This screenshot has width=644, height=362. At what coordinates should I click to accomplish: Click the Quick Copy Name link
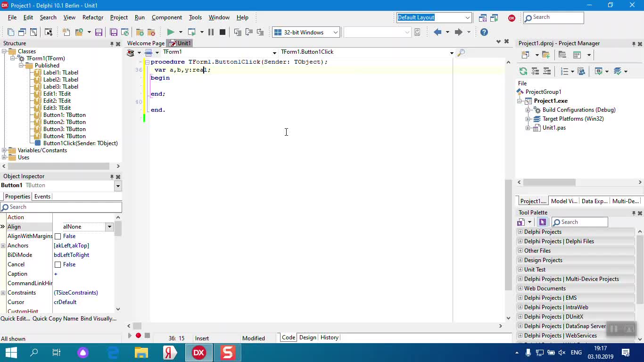[x=56, y=319]
